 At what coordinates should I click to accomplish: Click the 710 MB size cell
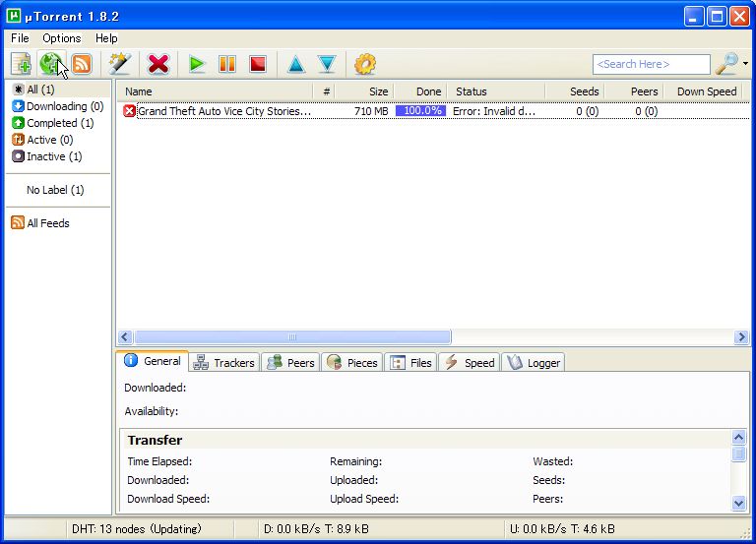(x=371, y=111)
